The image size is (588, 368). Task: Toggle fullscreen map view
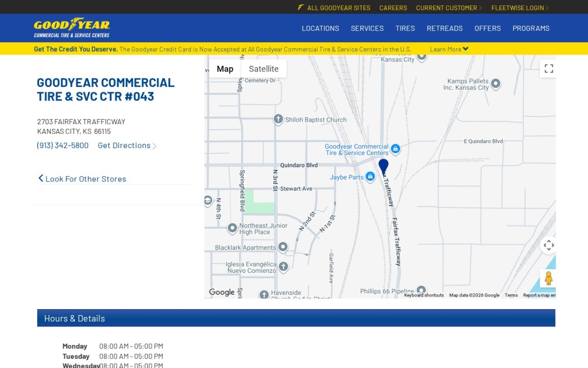click(x=549, y=69)
